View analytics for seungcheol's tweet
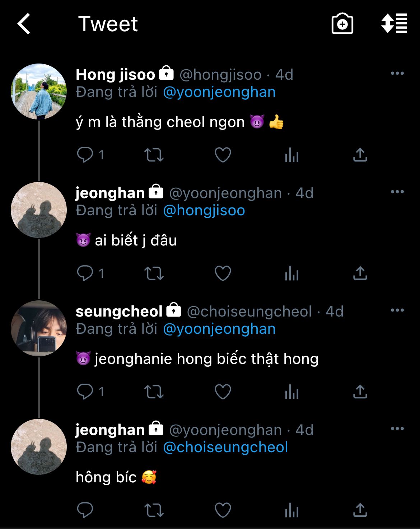 (x=292, y=392)
